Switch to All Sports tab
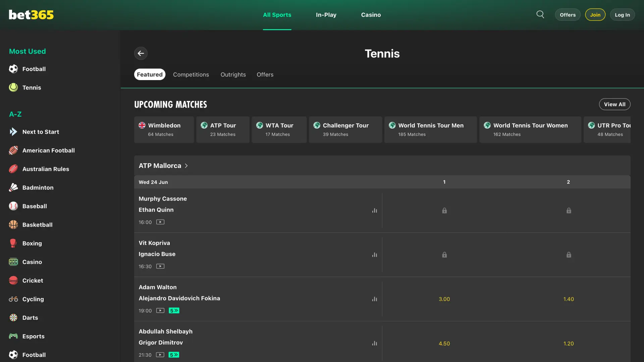 click(x=277, y=15)
